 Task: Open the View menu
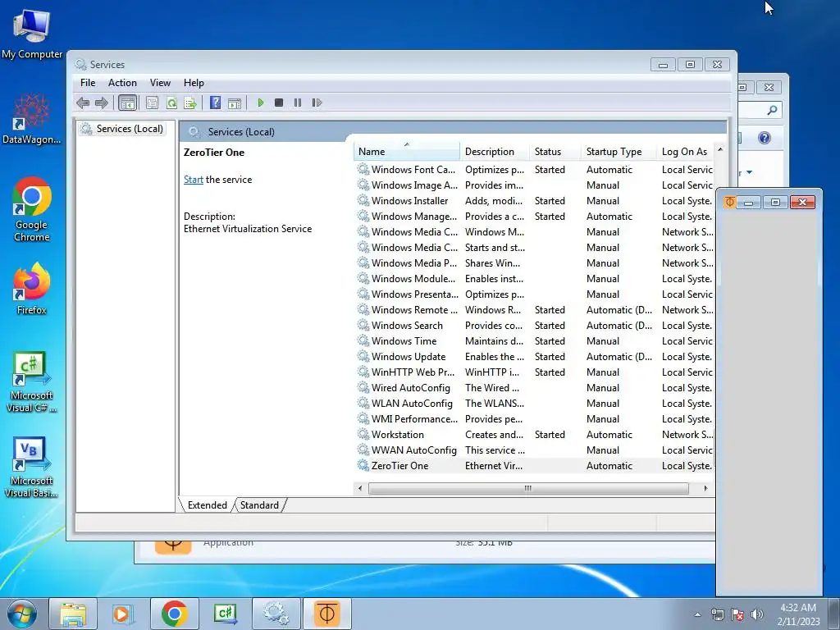[160, 83]
